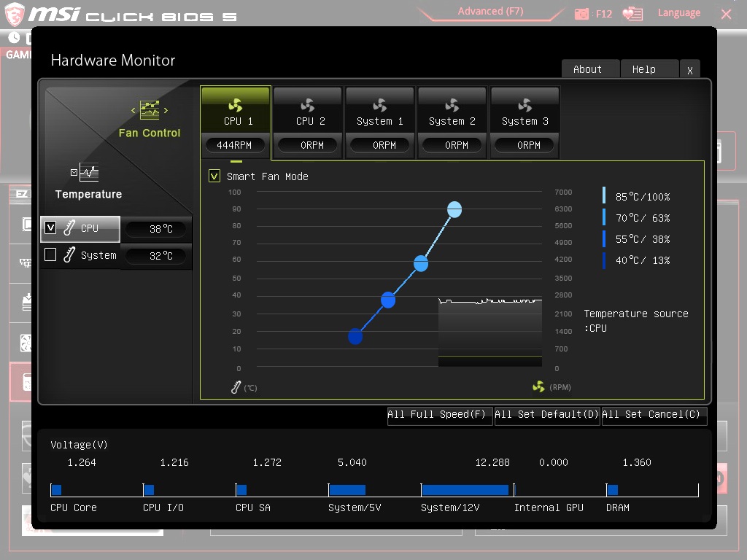Click the Temperature section label
Screen dimensions: 747x560
pyautogui.click(x=88, y=194)
